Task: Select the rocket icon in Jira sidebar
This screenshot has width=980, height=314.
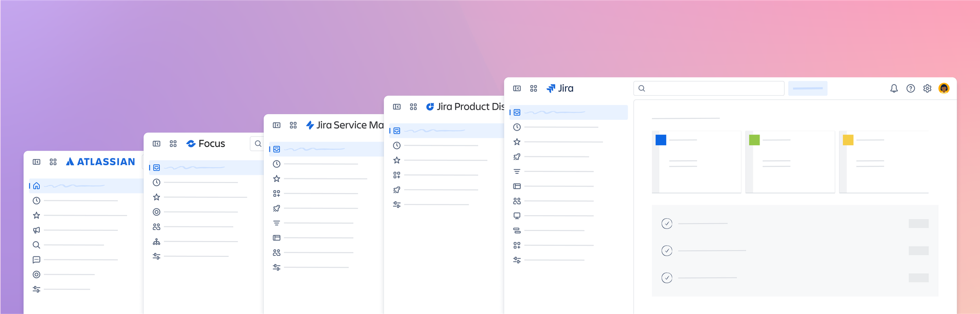Action: click(x=517, y=157)
